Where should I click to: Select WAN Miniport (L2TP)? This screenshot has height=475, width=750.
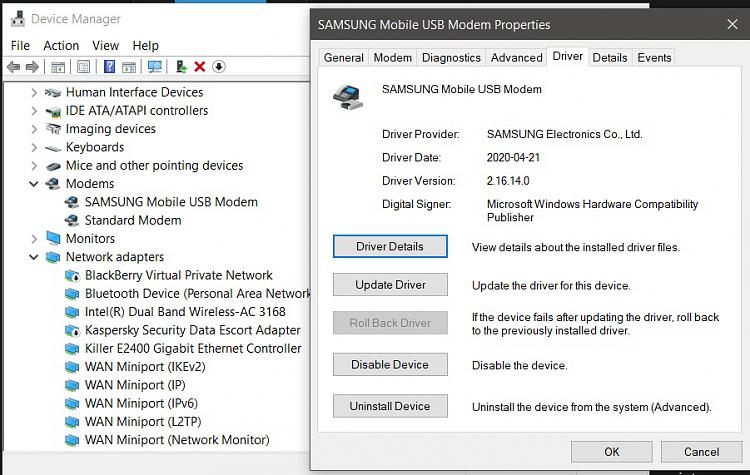pos(143,422)
